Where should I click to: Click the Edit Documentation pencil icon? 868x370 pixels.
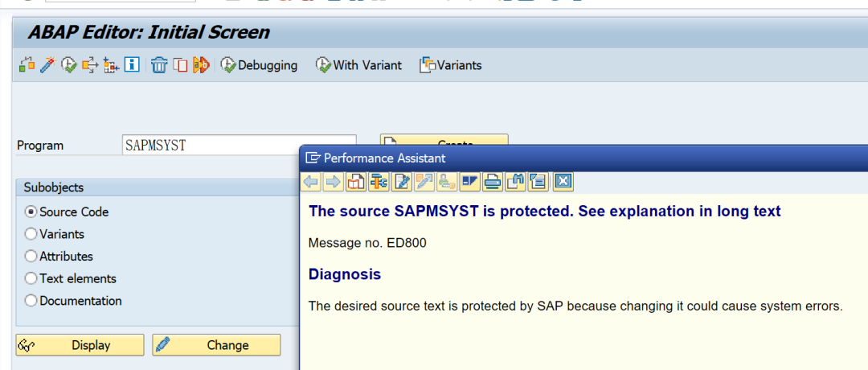point(401,181)
